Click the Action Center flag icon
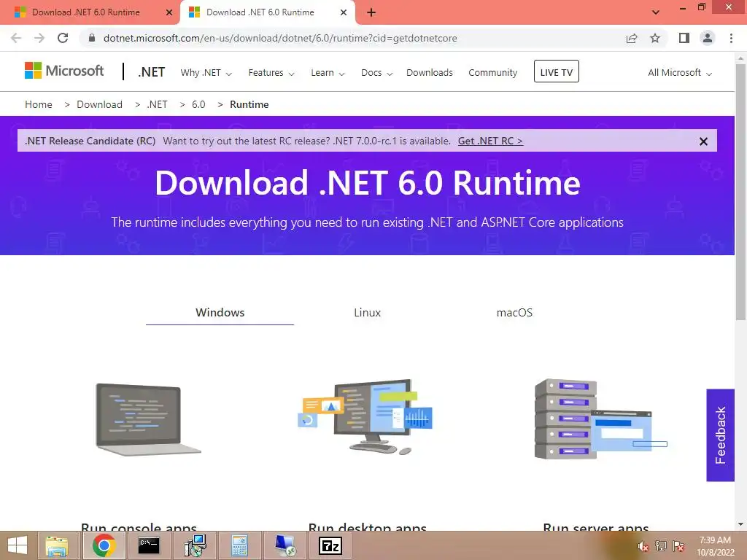Viewport: 747px width, 560px height. [x=678, y=546]
